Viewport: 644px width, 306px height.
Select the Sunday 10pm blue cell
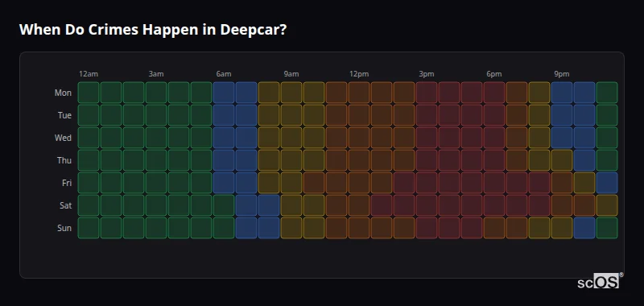584,228
